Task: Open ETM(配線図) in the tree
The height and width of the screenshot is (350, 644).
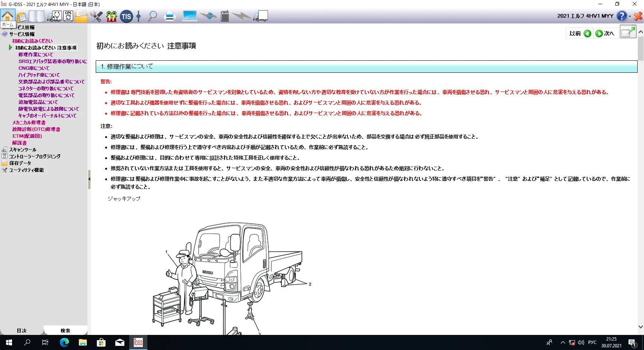Action: [27, 136]
